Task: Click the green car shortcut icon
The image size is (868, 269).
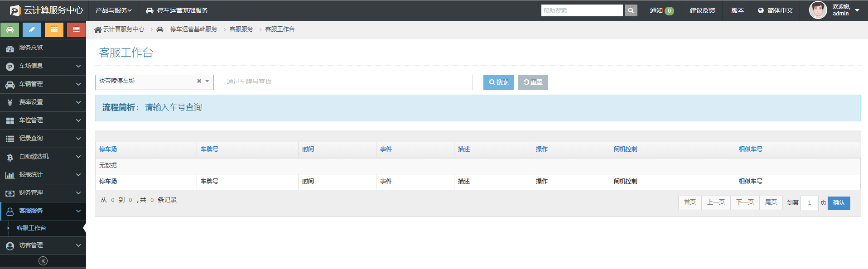Action: tap(10, 29)
